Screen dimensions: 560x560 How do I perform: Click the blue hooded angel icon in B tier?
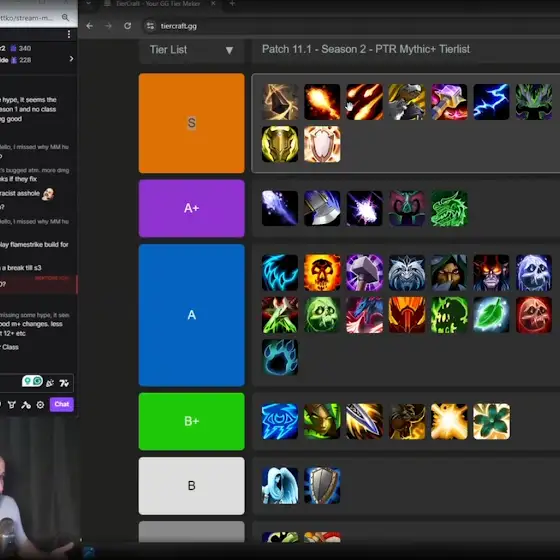click(280, 486)
